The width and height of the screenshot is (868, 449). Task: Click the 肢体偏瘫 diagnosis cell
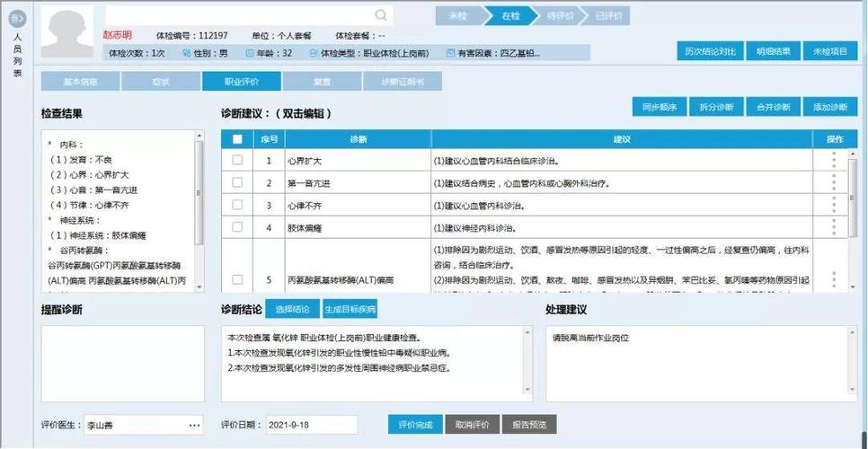tap(359, 227)
